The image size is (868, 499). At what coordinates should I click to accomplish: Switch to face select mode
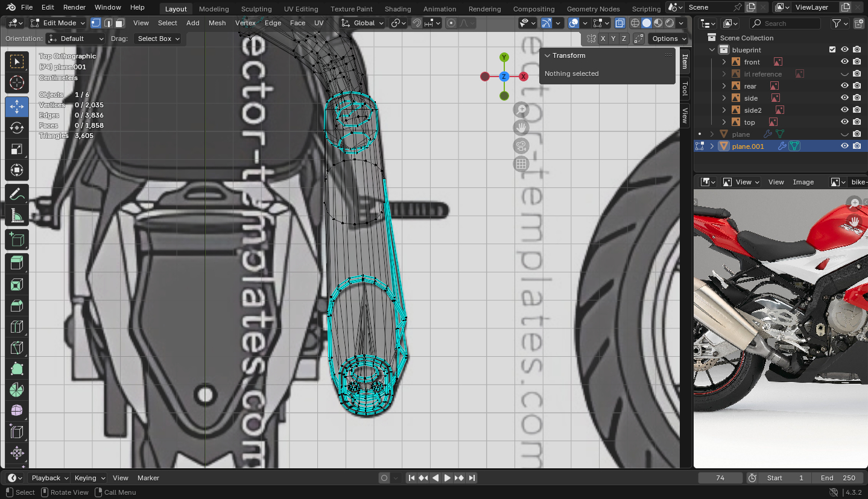119,23
